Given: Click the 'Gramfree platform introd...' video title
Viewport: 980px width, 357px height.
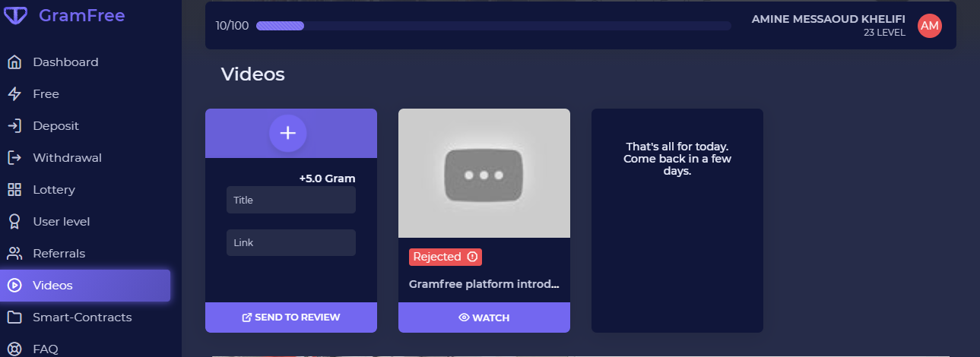Looking at the screenshot, I should [484, 284].
